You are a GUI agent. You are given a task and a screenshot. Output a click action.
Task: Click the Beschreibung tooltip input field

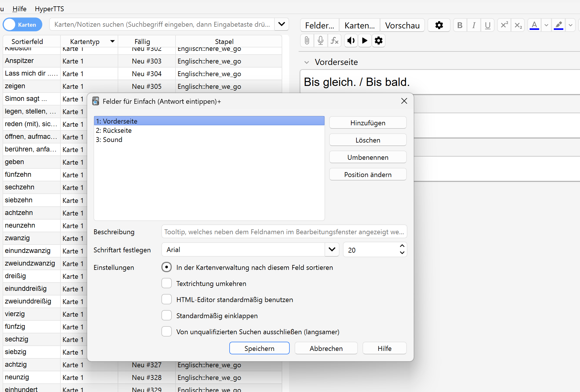click(284, 232)
